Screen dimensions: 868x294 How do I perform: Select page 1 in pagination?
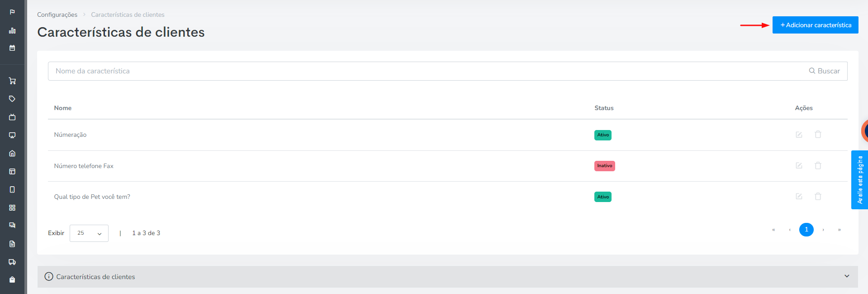(806, 230)
